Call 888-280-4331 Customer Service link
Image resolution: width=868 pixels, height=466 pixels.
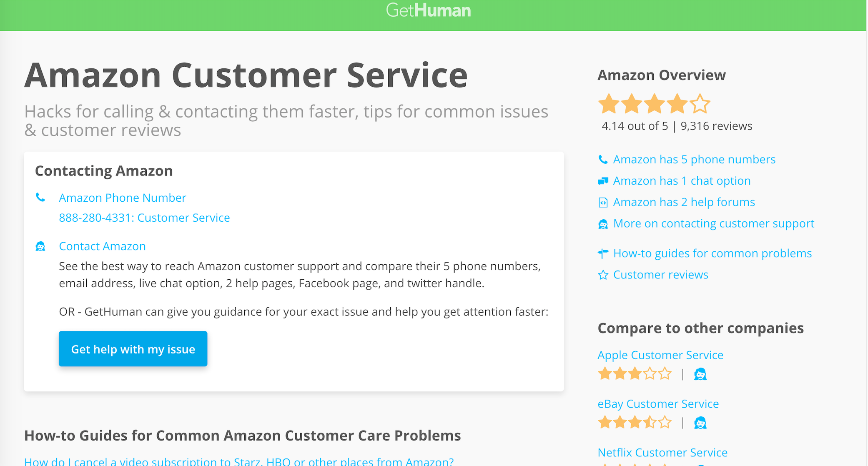[144, 218]
